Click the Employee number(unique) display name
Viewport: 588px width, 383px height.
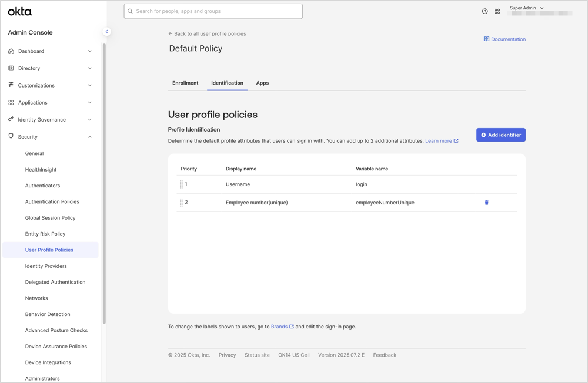256,203
